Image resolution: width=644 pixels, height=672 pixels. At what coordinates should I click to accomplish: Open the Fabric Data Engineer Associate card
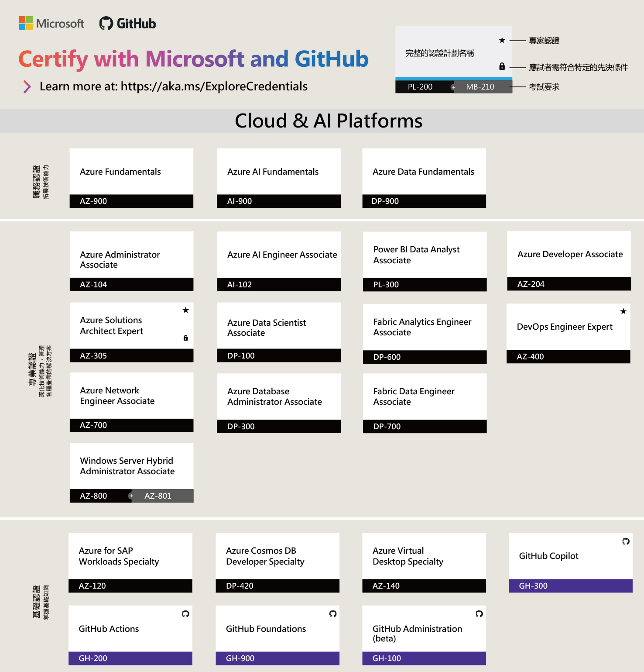[x=424, y=396]
